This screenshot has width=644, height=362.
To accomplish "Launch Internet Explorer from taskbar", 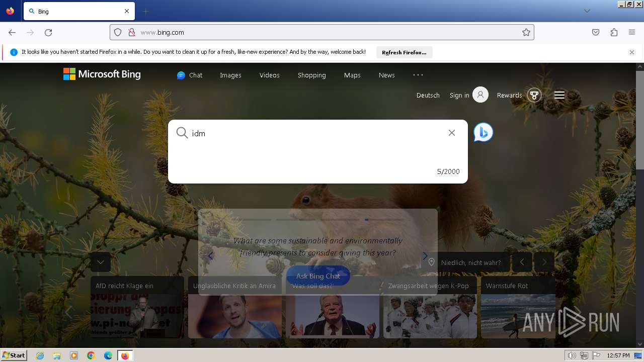I will pyautogui.click(x=40, y=355).
